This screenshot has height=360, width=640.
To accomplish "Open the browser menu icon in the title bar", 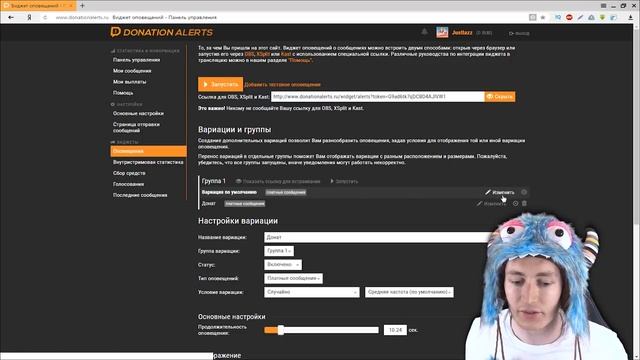I will pyautogui.click(x=604, y=6).
